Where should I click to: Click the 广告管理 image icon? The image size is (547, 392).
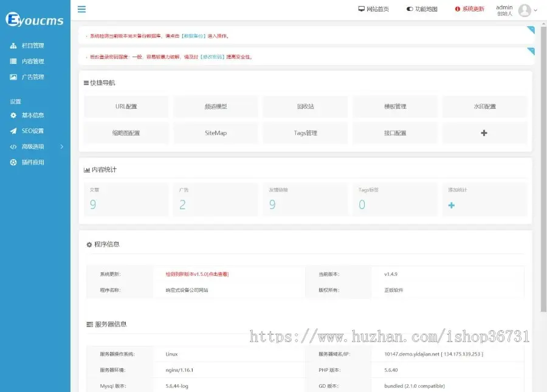pos(13,77)
